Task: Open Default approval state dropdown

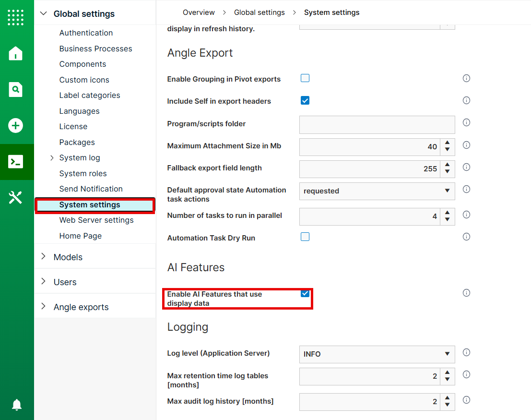Action: tap(377, 191)
